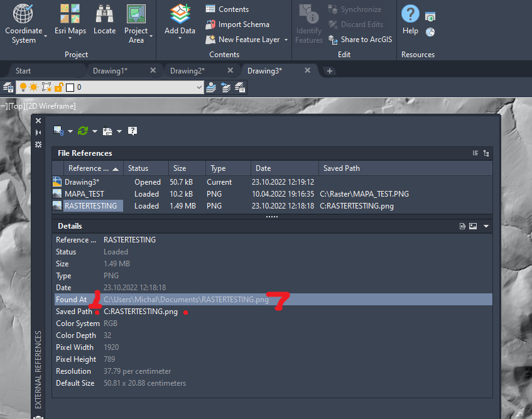Switch File References to List View
The height and width of the screenshot is (419, 532).
(475, 153)
